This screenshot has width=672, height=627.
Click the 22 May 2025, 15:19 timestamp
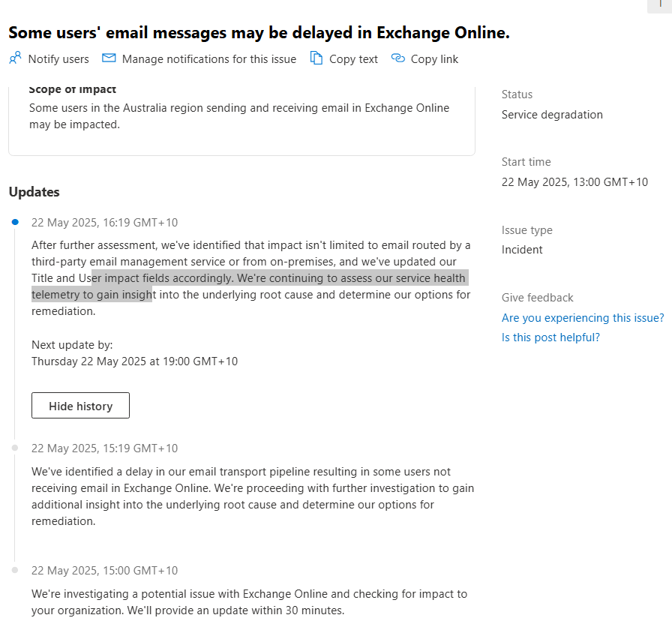coord(104,448)
